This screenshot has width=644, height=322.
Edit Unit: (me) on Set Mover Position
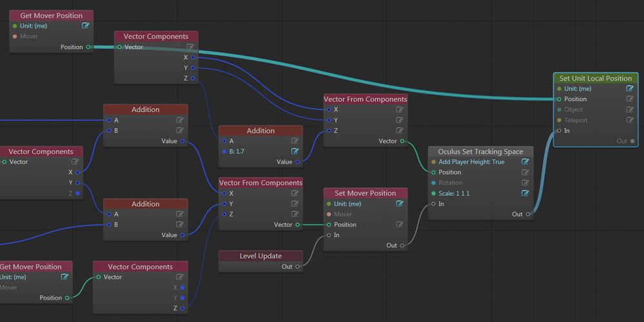point(399,204)
